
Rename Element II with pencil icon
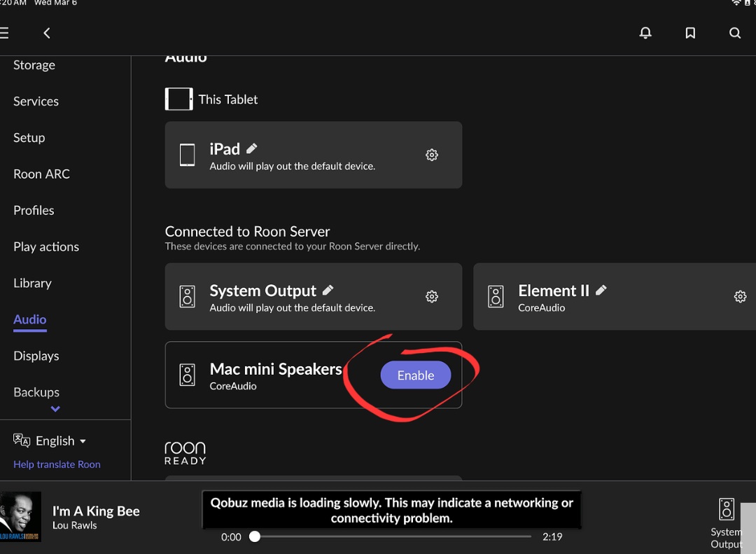coord(601,290)
